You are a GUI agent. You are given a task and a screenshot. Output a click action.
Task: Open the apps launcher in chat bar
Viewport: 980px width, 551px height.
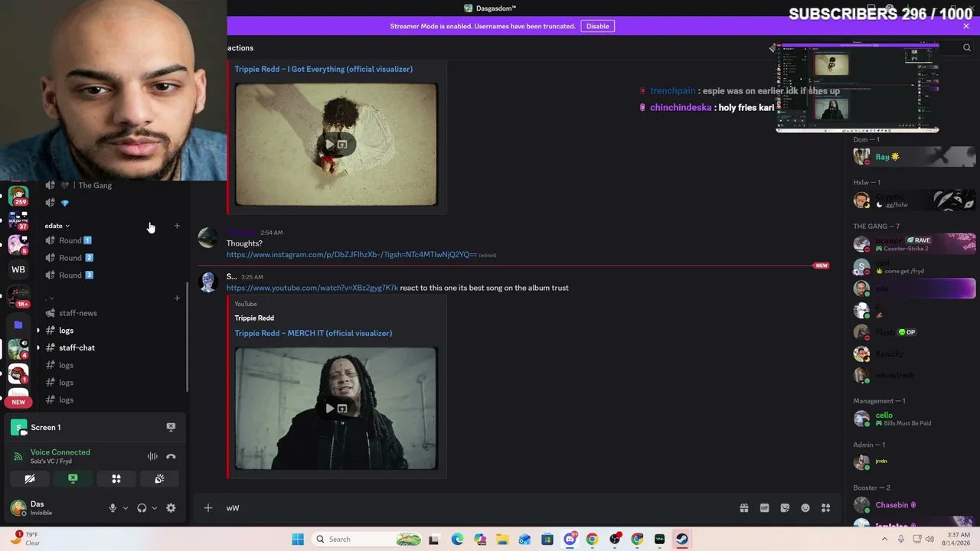(826, 508)
